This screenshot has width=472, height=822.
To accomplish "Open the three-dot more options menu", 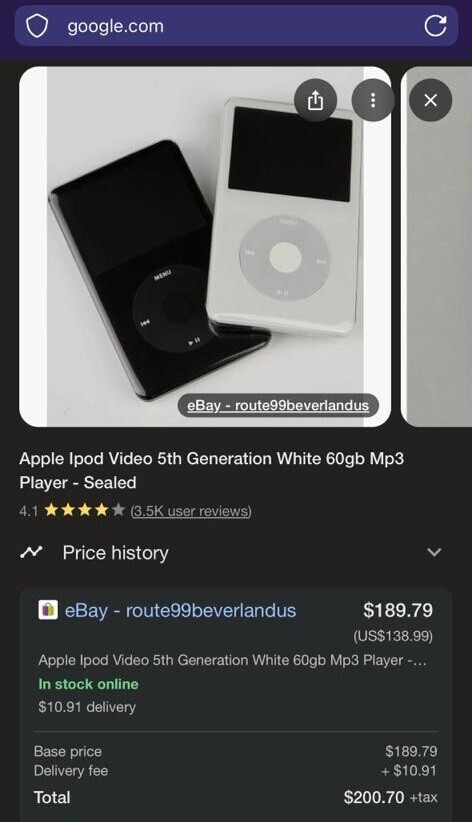I will click(373, 100).
